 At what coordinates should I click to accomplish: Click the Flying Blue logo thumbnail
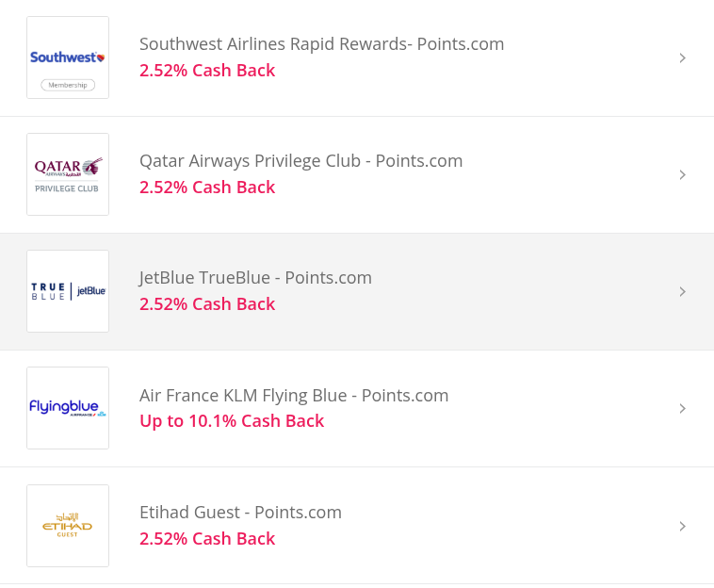tap(68, 408)
